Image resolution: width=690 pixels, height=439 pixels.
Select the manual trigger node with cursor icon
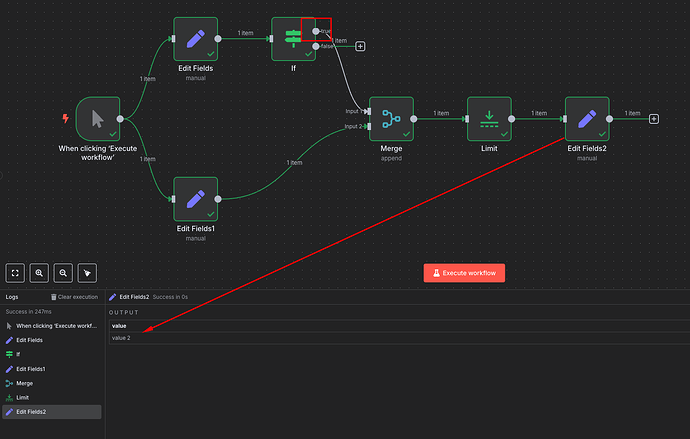pos(98,119)
